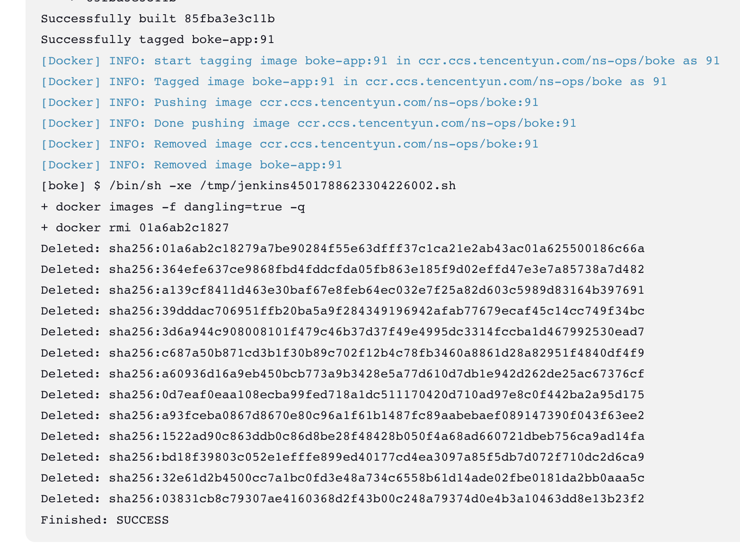Click the 'Removed image ccr.ccs.tencentyun.com' log line

click(290, 144)
